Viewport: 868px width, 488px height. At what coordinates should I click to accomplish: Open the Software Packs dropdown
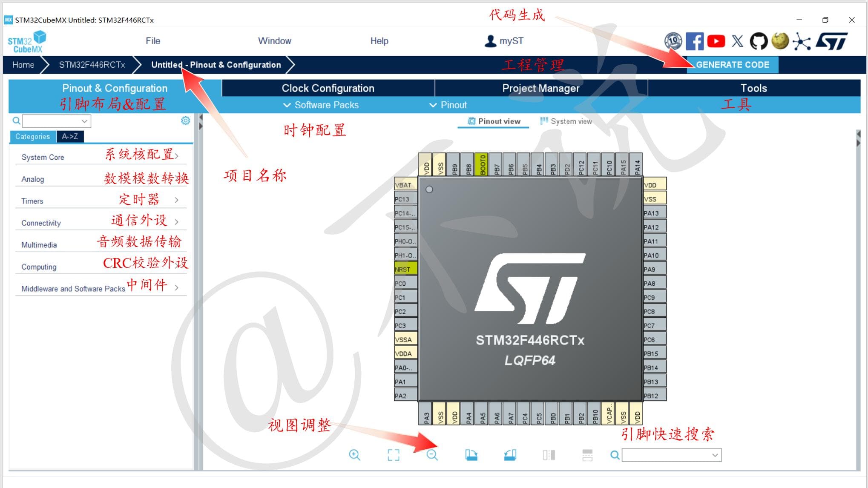click(321, 105)
